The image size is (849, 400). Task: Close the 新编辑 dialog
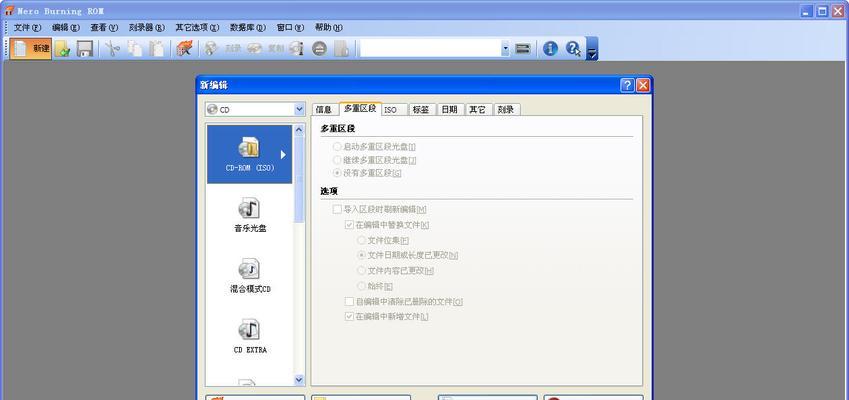643,85
